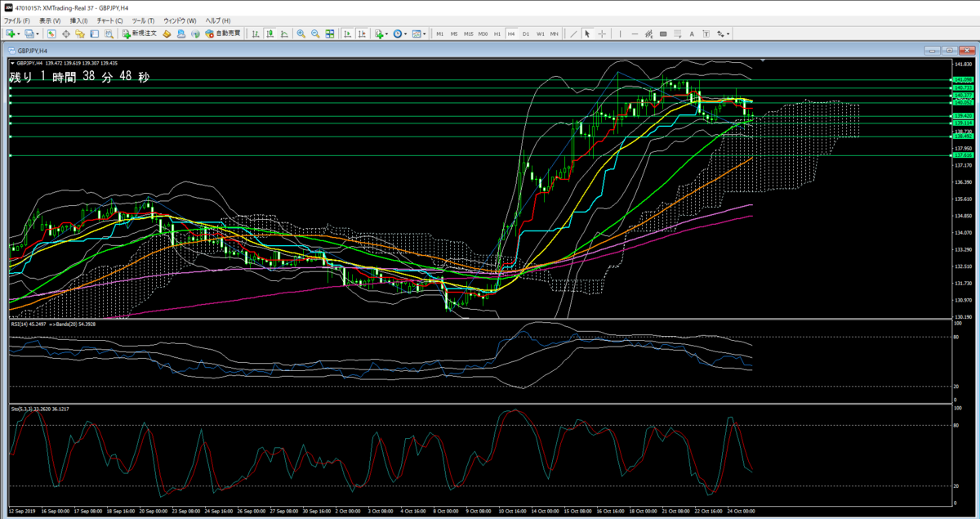Select the M1 timeframe
This screenshot has height=519, width=980.
pyautogui.click(x=439, y=34)
